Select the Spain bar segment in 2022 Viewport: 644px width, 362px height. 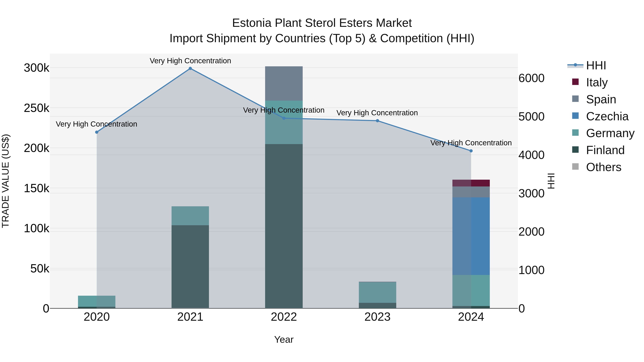tap(284, 83)
